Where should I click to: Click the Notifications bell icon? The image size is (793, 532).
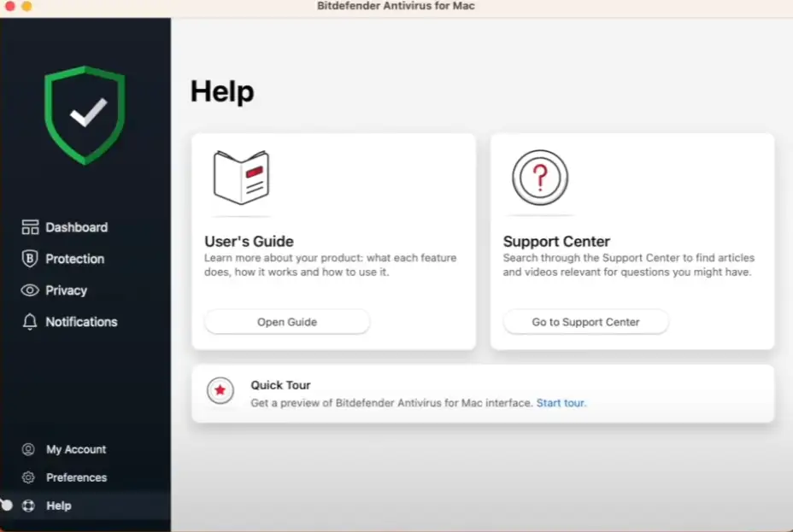click(x=30, y=322)
